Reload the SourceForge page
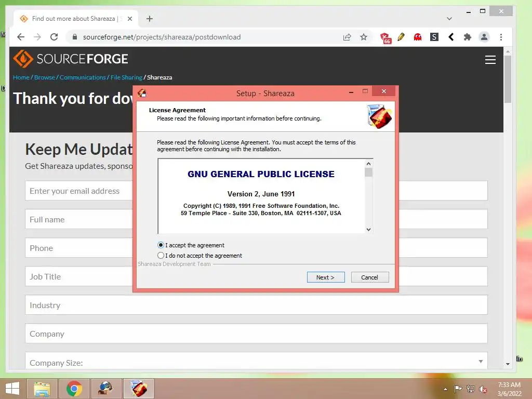This screenshot has height=399, width=532. pos(54,37)
